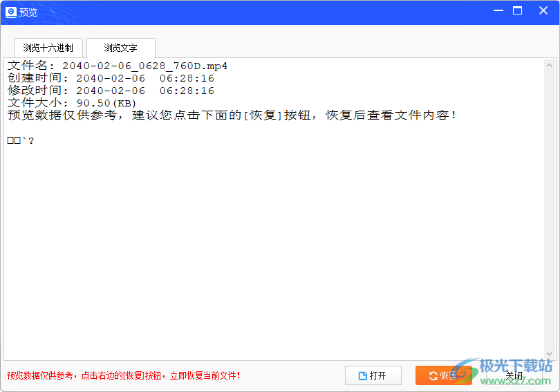Open the file with the 打开 button
Viewport: 560px width, 392px height.
pyautogui.click(x=373, y=375)
